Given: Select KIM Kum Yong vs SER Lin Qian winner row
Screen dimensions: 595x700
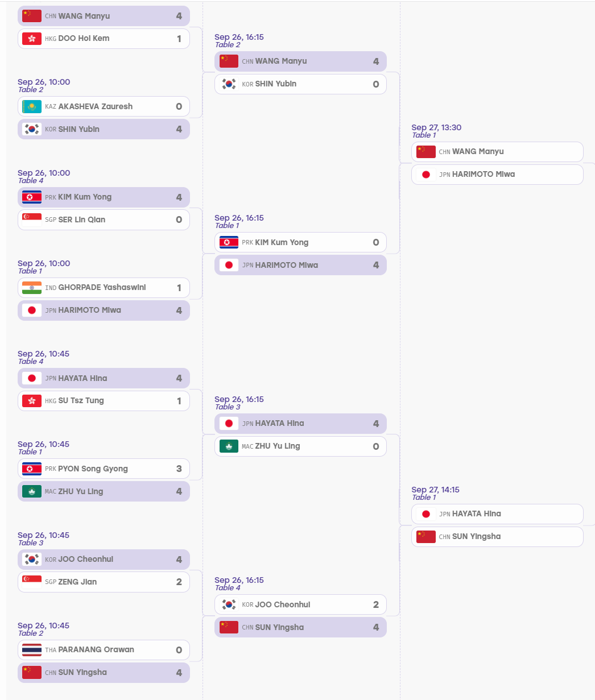Looking at the screenshot, I should 104,197.
